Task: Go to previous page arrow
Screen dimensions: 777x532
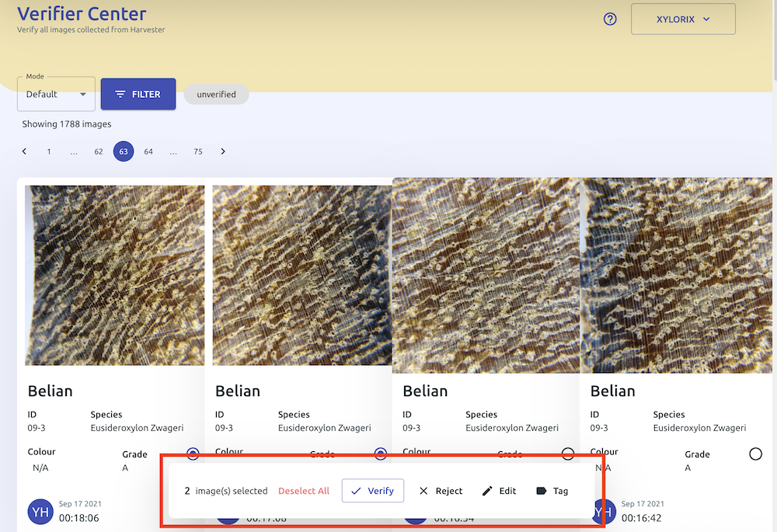Action: (x=24, y=151)
